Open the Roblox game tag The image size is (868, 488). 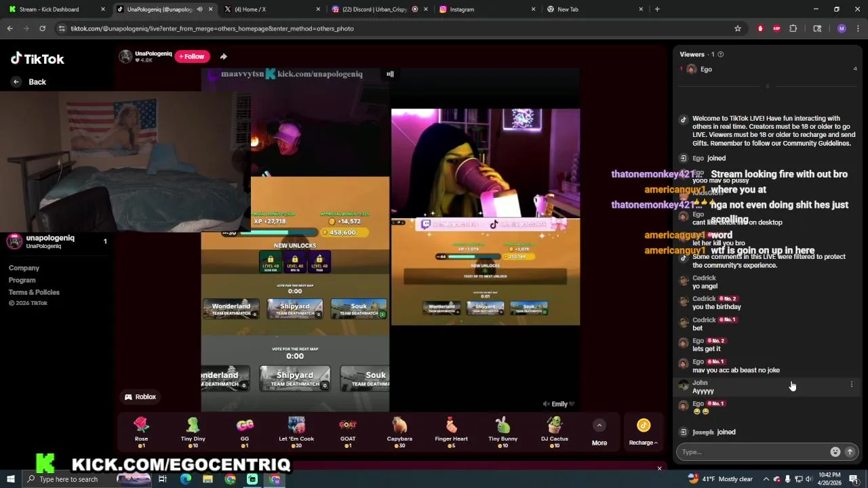[140, 396]
